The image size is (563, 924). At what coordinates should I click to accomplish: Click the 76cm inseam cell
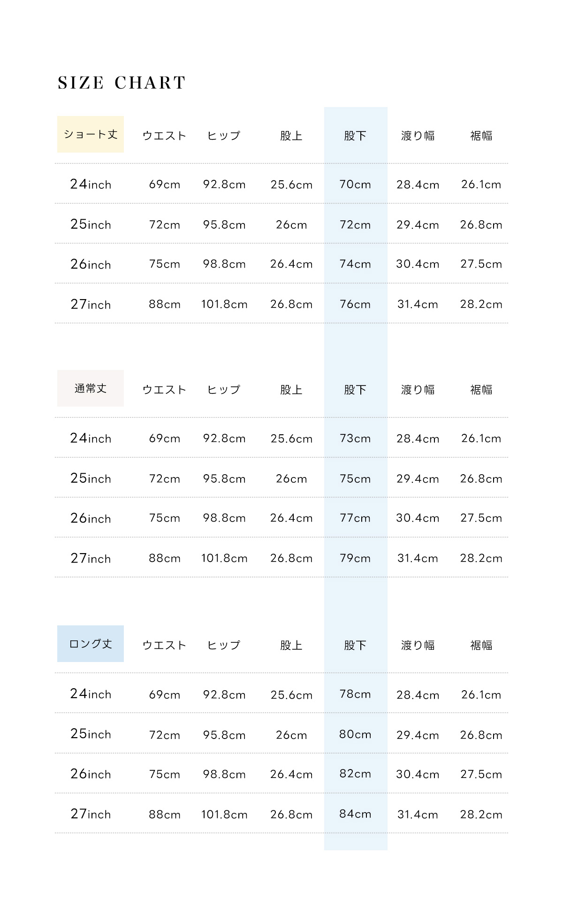tap(355, 304)
